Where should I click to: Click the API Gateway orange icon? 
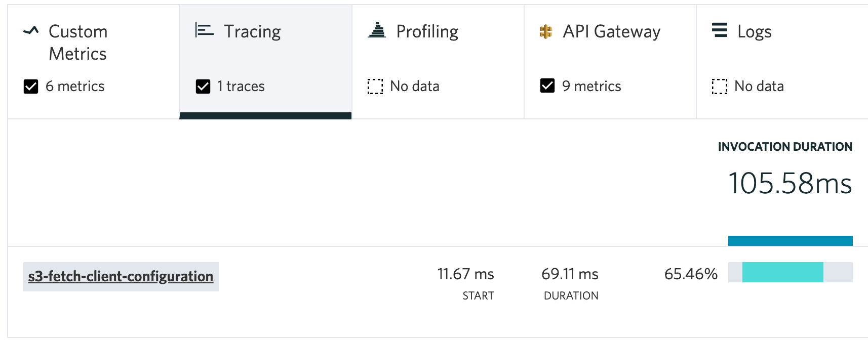[x=546, y=32]
